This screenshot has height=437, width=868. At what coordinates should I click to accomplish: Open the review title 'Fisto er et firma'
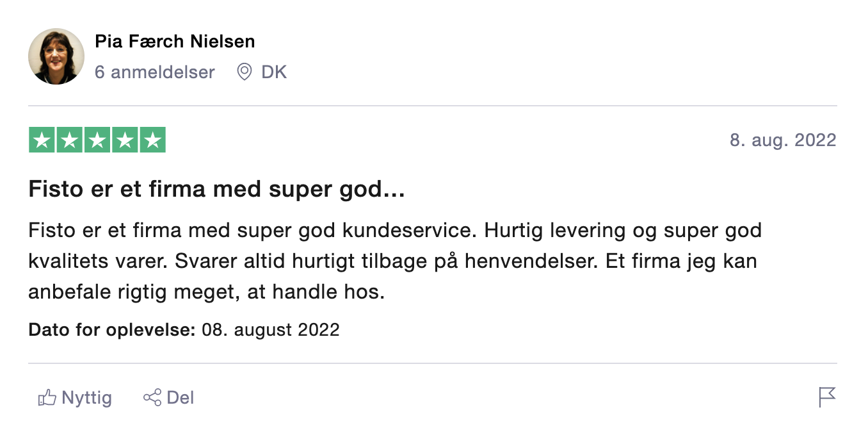pos(216,190)
